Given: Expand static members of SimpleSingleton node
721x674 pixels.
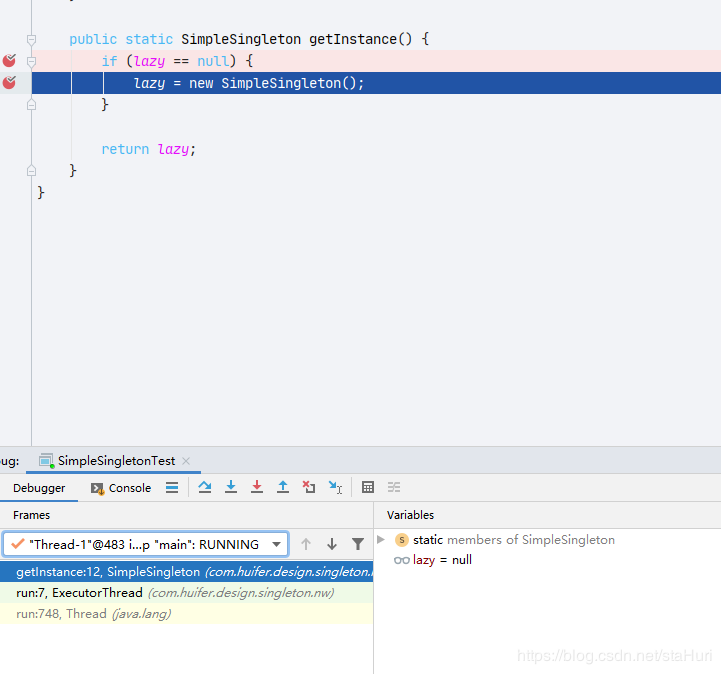Looking at the screenshot, I should click(381, 539).
